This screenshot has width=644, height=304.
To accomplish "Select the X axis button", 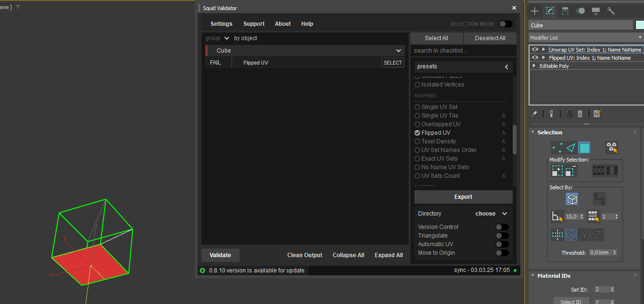I will pos(571,235).
